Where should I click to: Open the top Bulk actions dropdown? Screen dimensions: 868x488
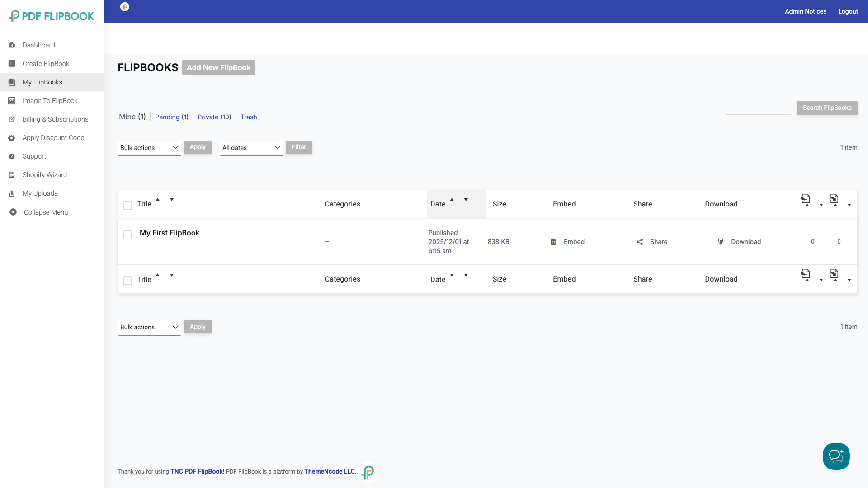[x=149, y=148]
